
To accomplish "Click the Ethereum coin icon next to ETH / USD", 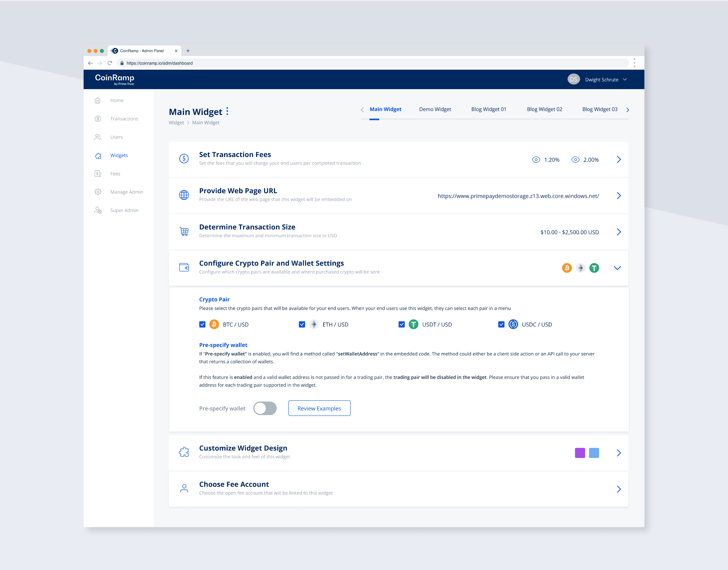I will 314,324.
